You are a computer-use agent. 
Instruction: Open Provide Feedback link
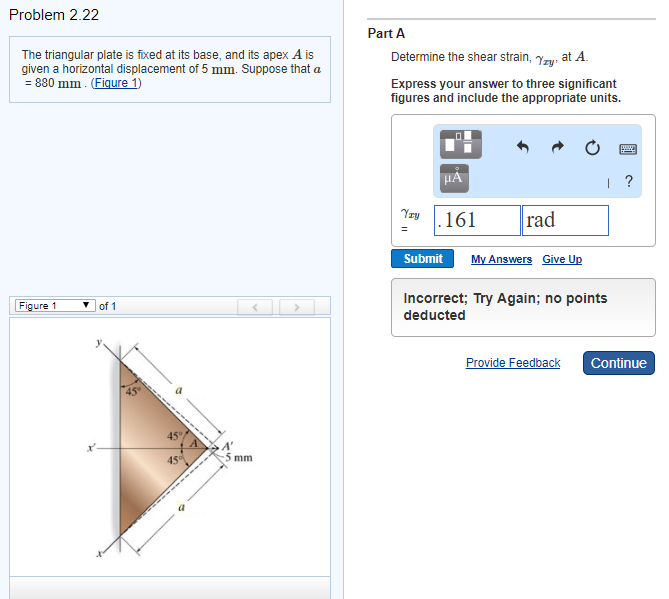point(513,363)
